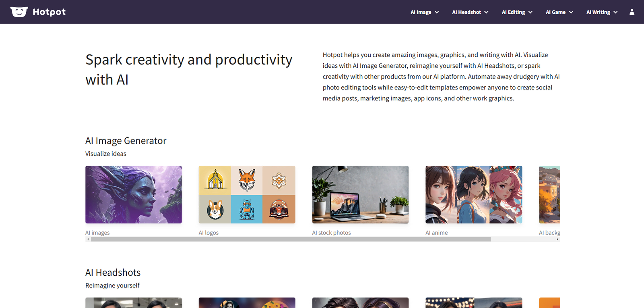The height and width of the screenshot is (308, 644).
Task: Click the flower logo icon tile
Action: [279, 180]
